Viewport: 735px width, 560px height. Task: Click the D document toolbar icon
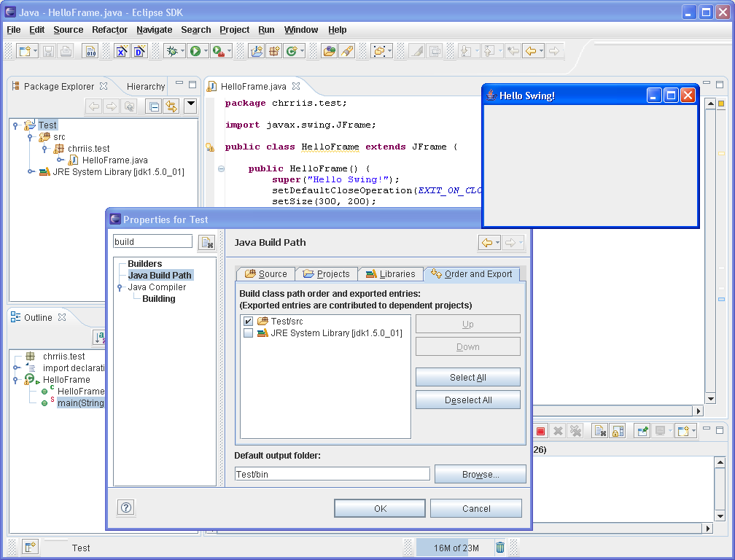(x=139, y=50)
